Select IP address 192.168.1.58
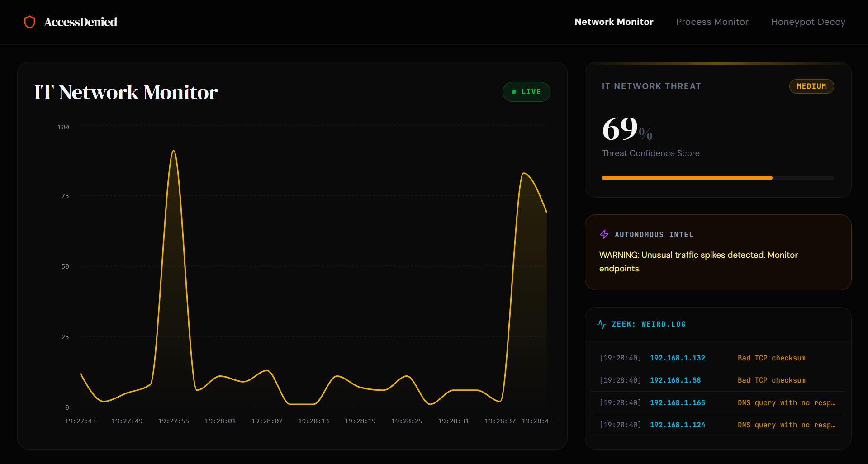 [675, 380]
